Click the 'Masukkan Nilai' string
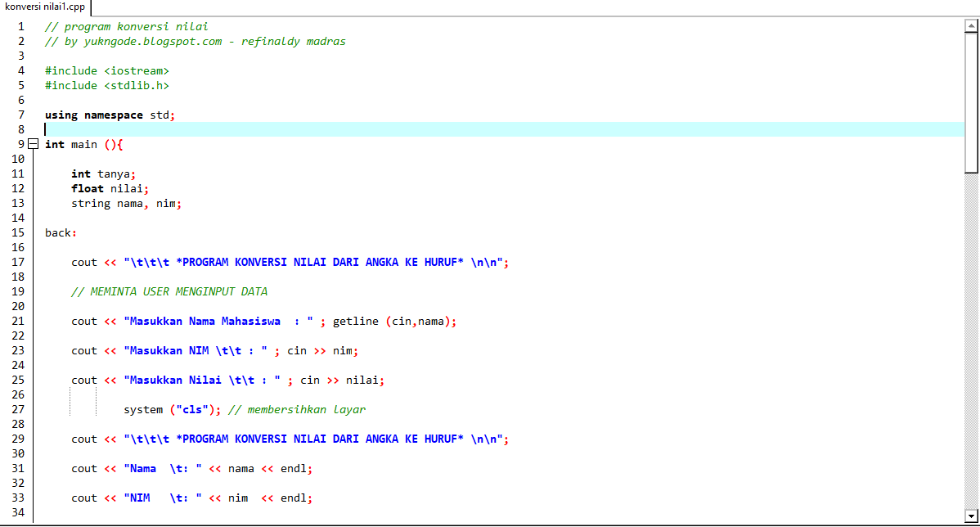Viewport: 980px width, 527px height. coord(202,380)
